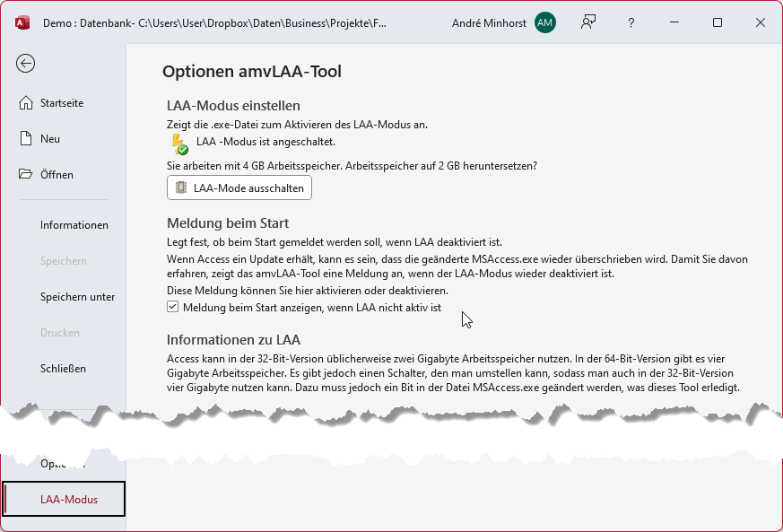Image resolution: width=783 pixels, height=532 pixels.
Task: Choose Schließen to close the database
Action: 63,368
